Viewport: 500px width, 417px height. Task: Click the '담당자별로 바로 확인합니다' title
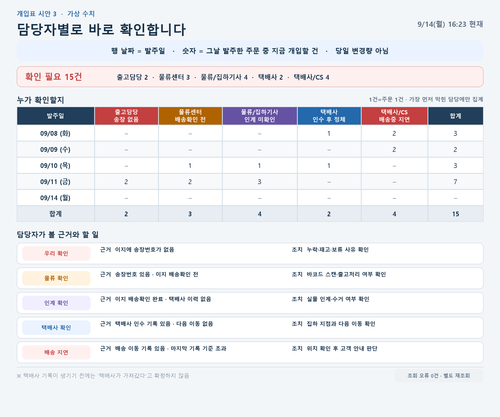coord(101,29)
